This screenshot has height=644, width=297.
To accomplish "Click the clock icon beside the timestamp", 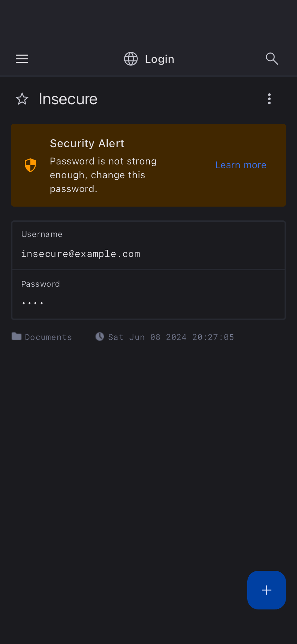I will [99, 337].
